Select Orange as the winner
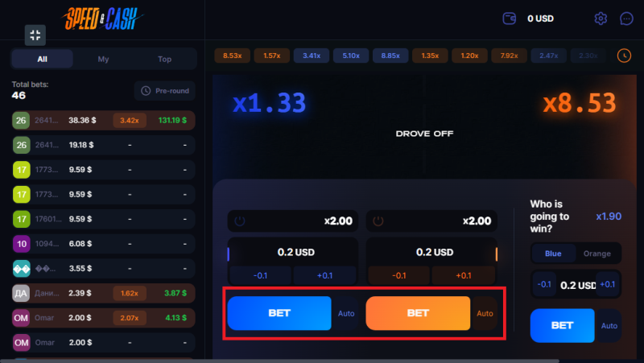This screenshot has width=644, height=363. pyautogui.click(x=597, y=254)
